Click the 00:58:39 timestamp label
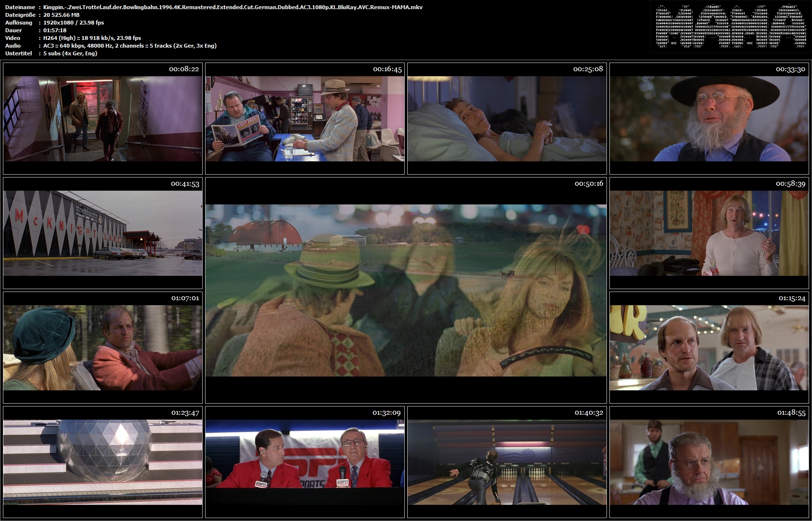 coord(790,184)
